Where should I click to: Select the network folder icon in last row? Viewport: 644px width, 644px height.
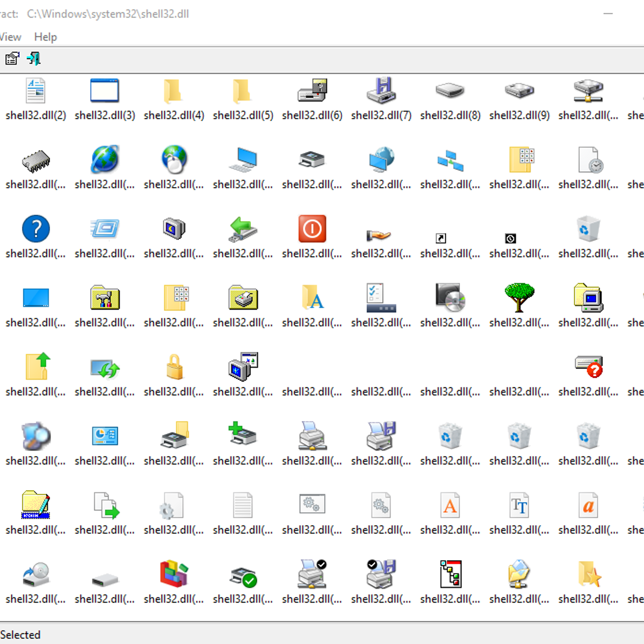(519, 574)
